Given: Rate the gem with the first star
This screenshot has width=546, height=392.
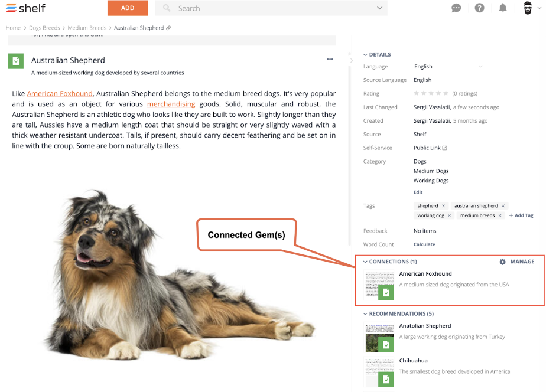Looking at the screenshot, I should [416, 93].
